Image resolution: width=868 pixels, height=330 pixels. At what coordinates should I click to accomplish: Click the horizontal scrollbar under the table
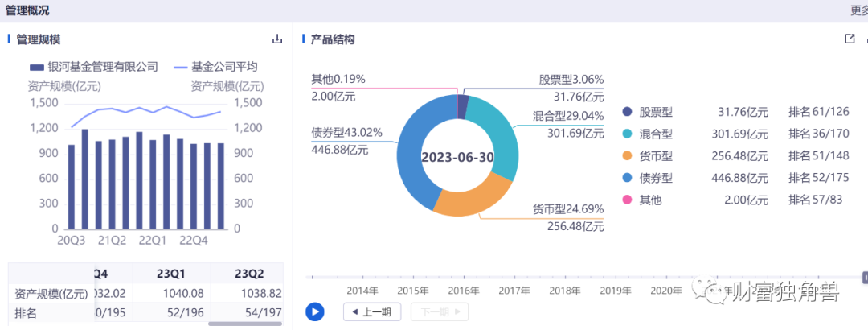pos(244,324)
